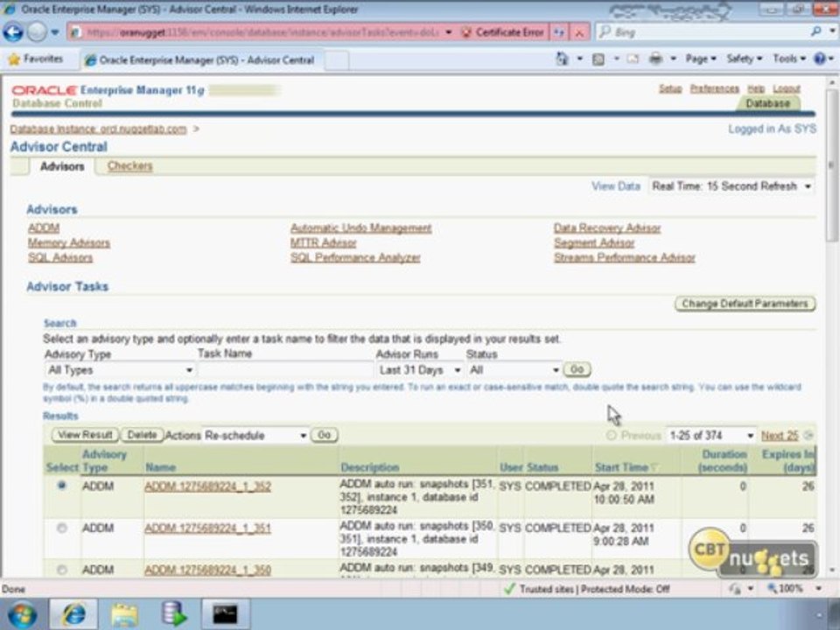Screen dimensions: 840x630
Task: Click Change Default Parameters button
Action: click(745, 304)
